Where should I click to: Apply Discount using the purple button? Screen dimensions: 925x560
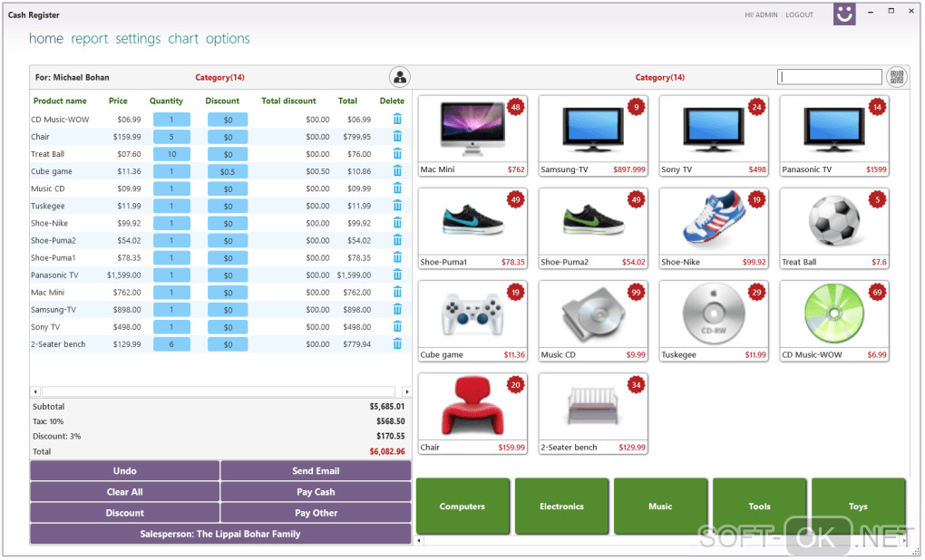tap(124, 513)
